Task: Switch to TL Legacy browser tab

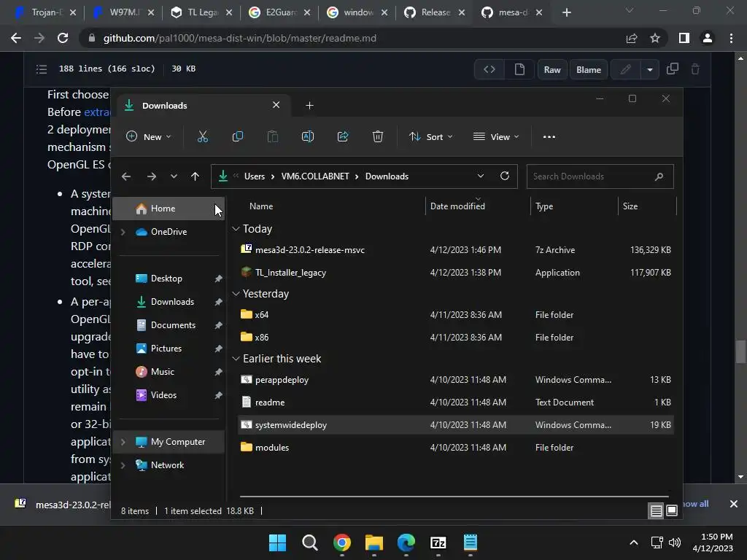Action: (x=201, y=12)
